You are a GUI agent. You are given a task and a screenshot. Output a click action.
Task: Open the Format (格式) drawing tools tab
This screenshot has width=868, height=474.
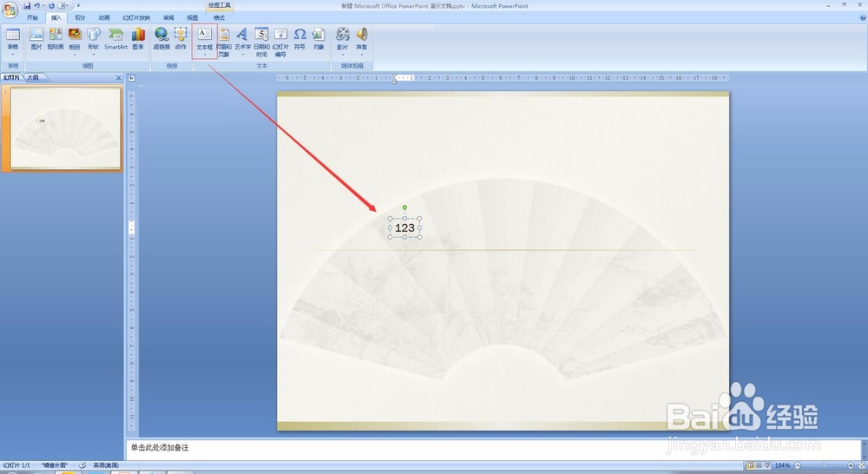pyautogui.click(x=220, y=17)
